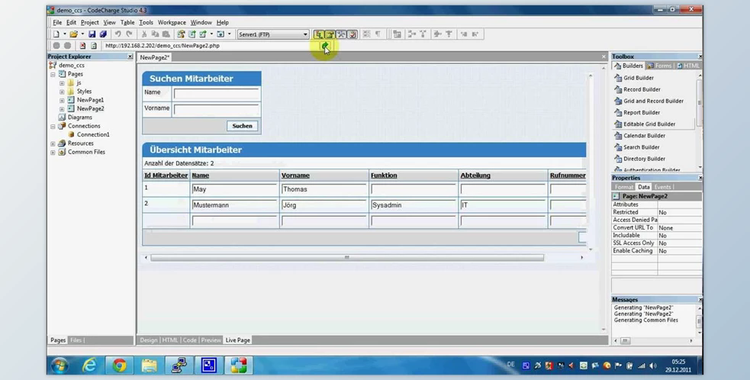
Task: Switch to the Design tab
Action: 148,340
